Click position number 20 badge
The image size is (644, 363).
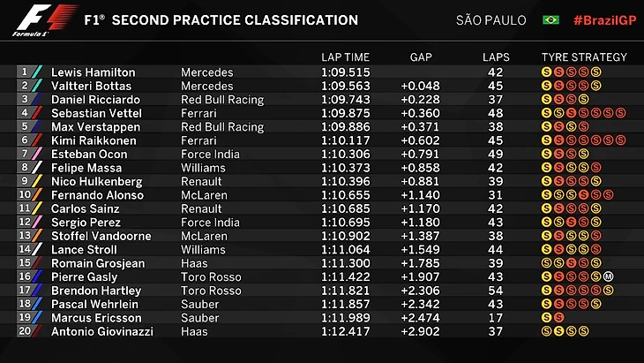coord(24,331)
